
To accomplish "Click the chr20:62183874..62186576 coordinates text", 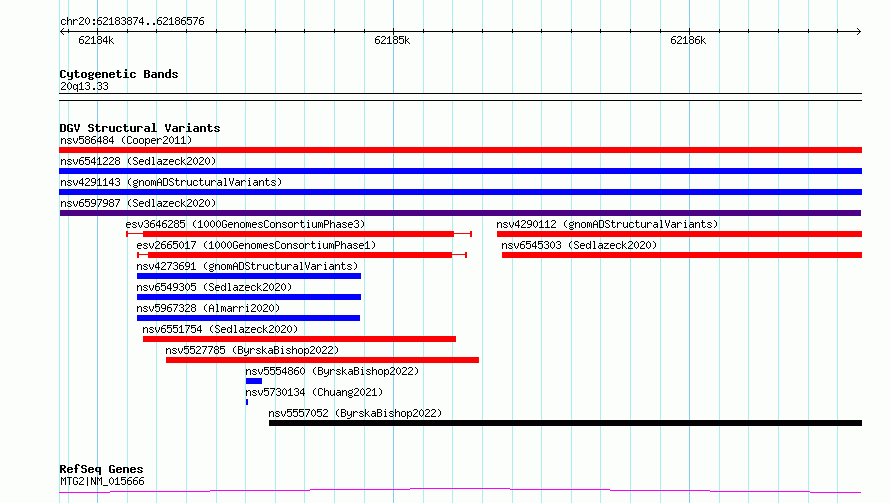I will (132, 22).
